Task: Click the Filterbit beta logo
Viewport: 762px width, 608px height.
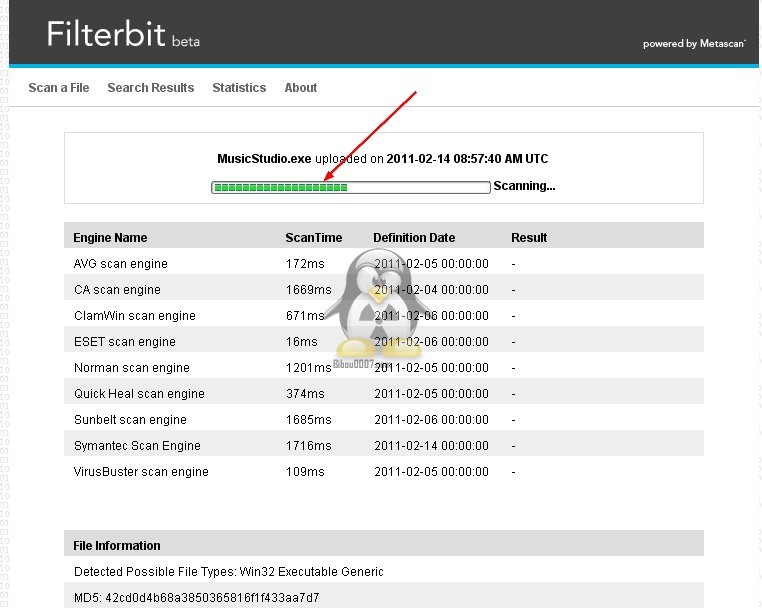Action: [x=123, y=34]
